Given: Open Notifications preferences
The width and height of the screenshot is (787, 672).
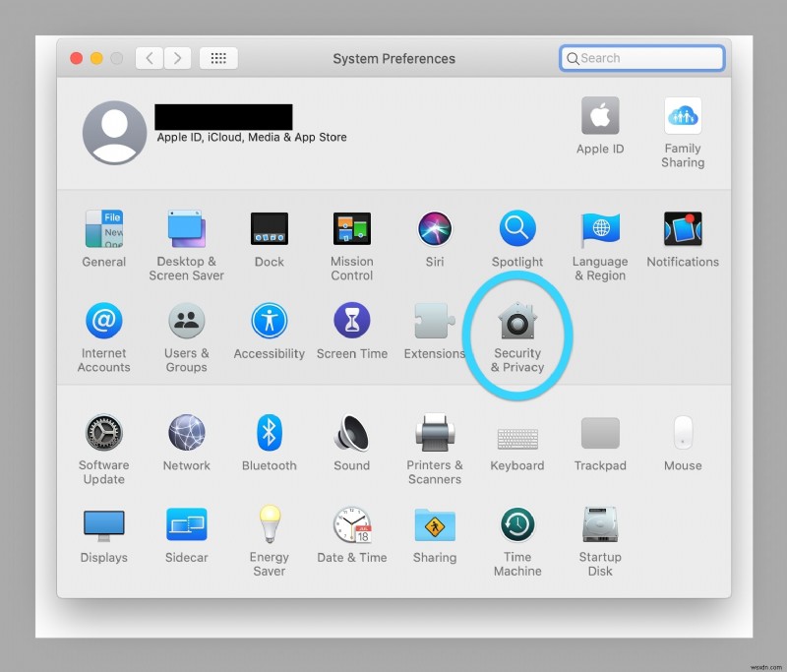Looking at the screenshot, I should click(x=682, y=229).
